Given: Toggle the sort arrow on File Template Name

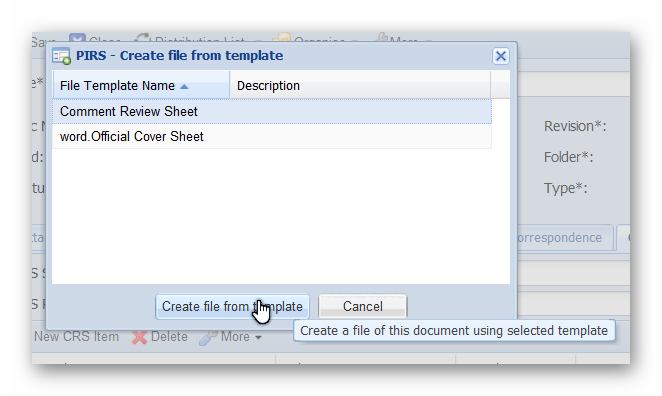Looking at the screenshot, I should tap(184, 87).
